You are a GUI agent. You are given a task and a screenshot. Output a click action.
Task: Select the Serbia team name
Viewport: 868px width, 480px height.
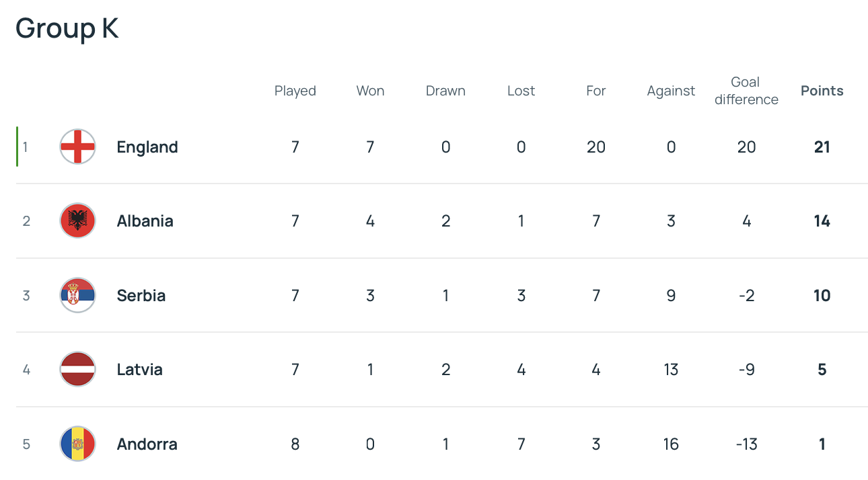coord(141,295)
